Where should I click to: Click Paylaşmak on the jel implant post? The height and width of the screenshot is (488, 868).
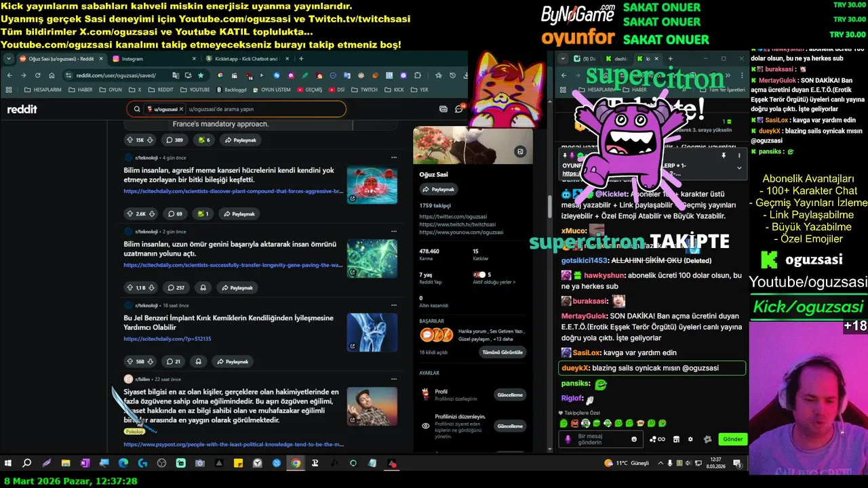click(232, 361)
